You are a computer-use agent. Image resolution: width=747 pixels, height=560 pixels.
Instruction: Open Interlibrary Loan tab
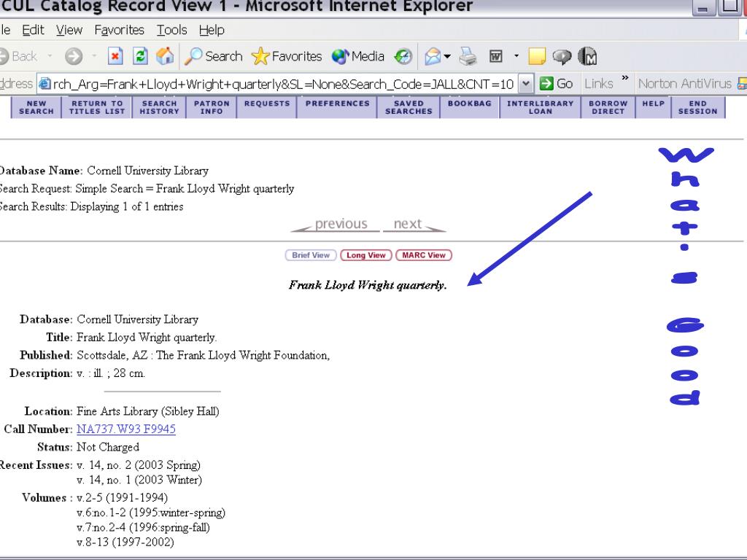point(541,107)
